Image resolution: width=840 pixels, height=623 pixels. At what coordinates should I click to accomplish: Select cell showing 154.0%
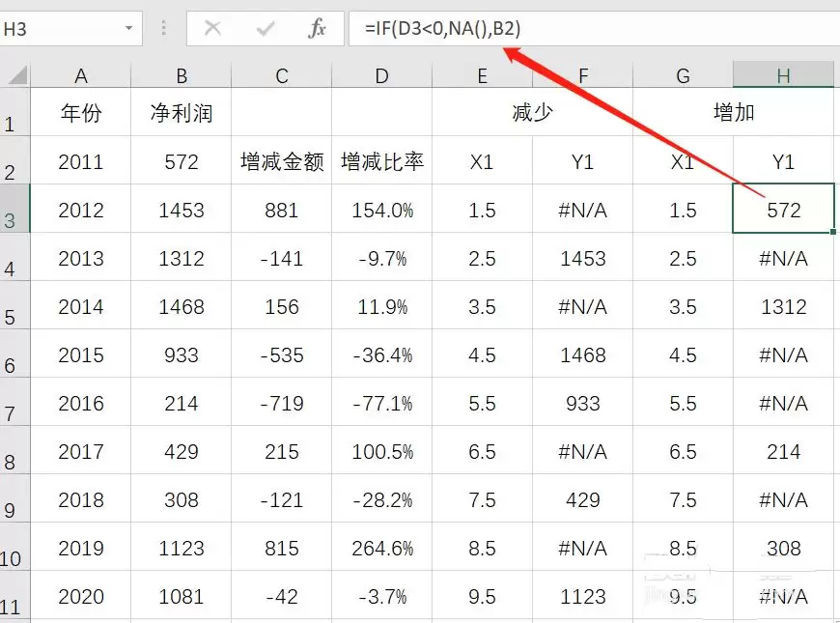pos(382,210)
